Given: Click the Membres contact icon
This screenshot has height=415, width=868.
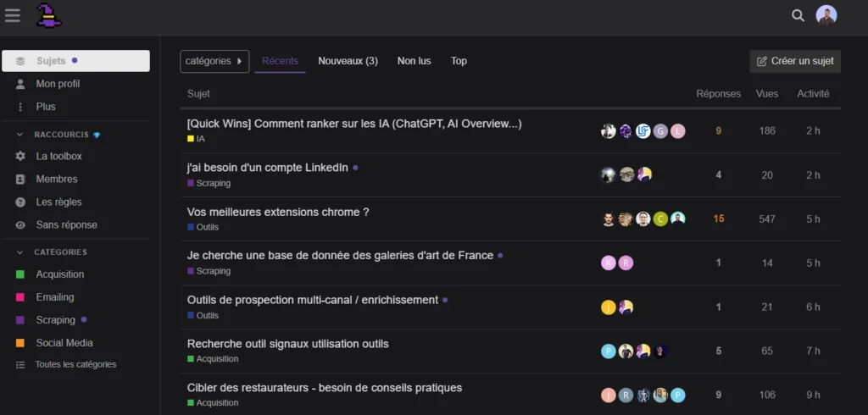Looking at the screenshot, I should click(x=20, y=180).
